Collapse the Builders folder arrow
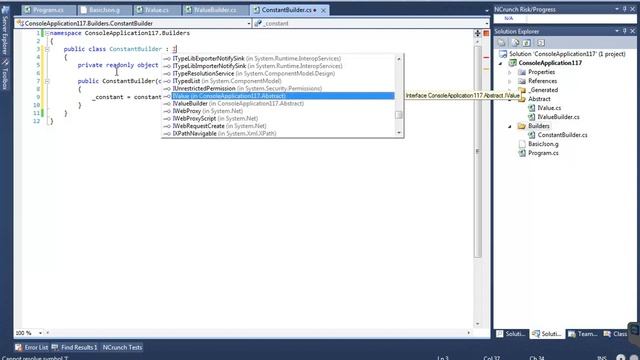This screenshot has height=360, width=640. point(510,127)
